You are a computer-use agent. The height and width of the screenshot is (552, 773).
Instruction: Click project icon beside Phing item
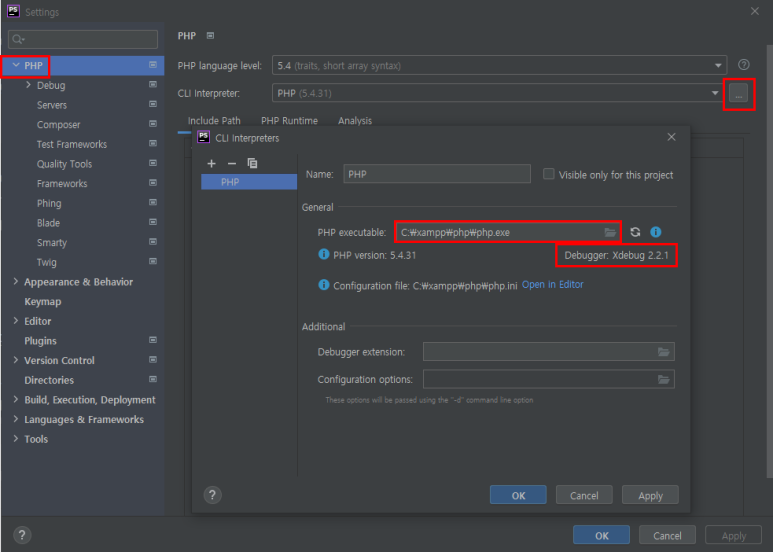[x=153, y=203]
